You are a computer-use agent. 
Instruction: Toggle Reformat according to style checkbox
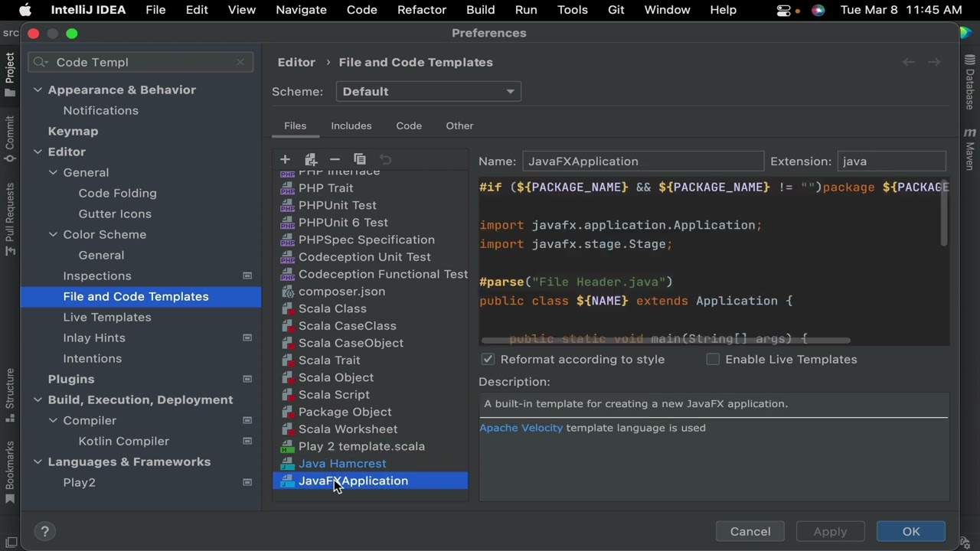tap(488, 359)
